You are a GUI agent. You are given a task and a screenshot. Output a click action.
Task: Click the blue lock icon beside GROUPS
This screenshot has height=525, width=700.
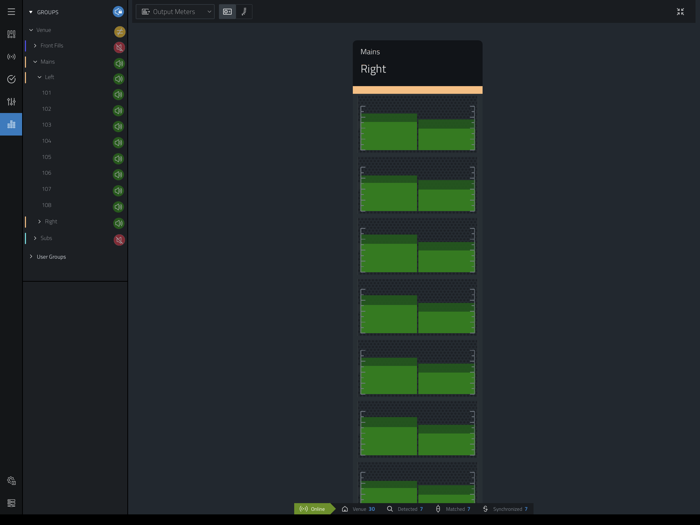click(x=118, y=12)
